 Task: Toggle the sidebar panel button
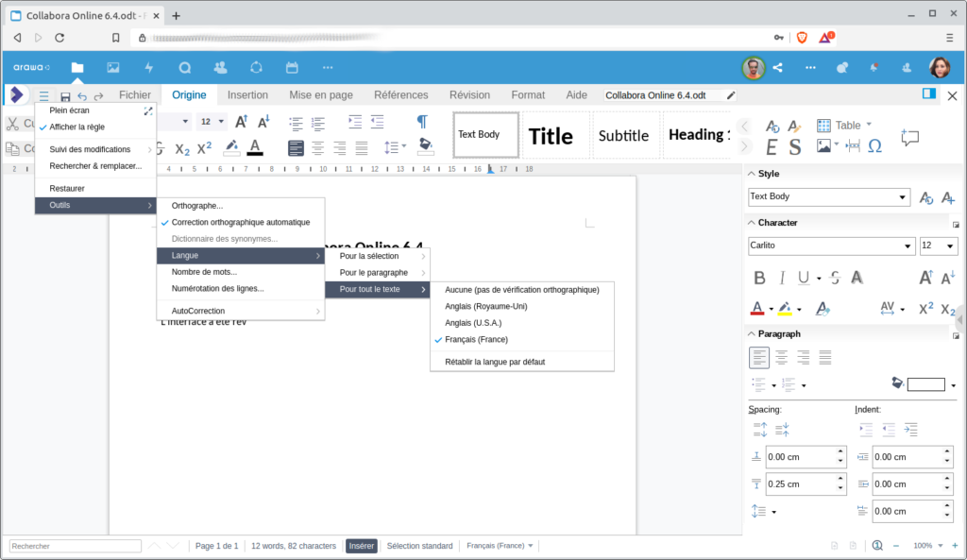click(929, 93)
